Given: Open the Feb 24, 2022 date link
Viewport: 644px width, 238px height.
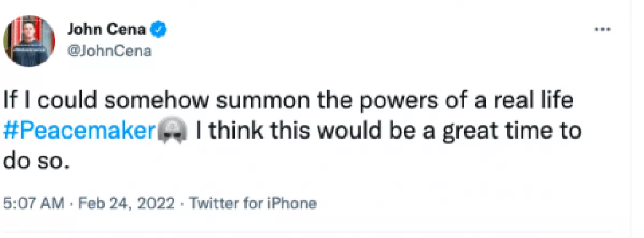Looking at the screenshot, I should point(128,204).
